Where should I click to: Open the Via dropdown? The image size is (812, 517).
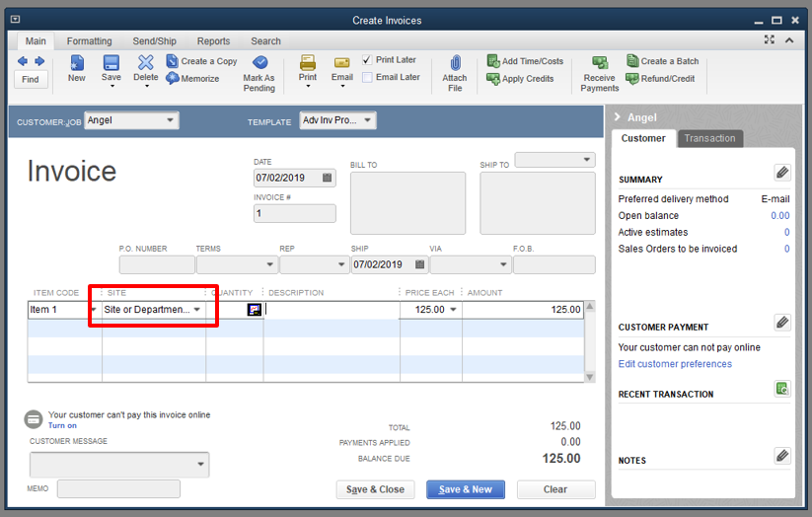(x=503, y=264)
